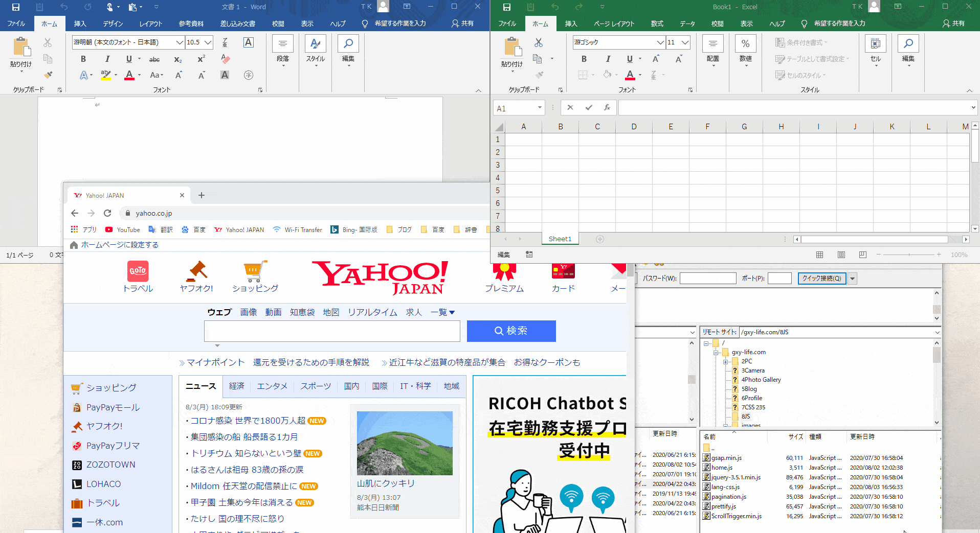The height and width of the screenshot is (533, 980).
Task: Select the Format Painter icon in Excel
Action: pos(539,75)
